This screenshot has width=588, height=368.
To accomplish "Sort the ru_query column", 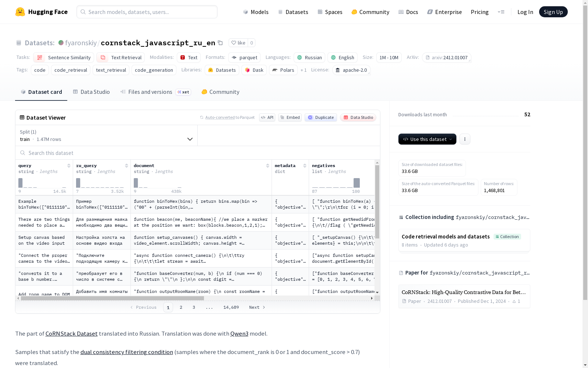I will point(126,166).
